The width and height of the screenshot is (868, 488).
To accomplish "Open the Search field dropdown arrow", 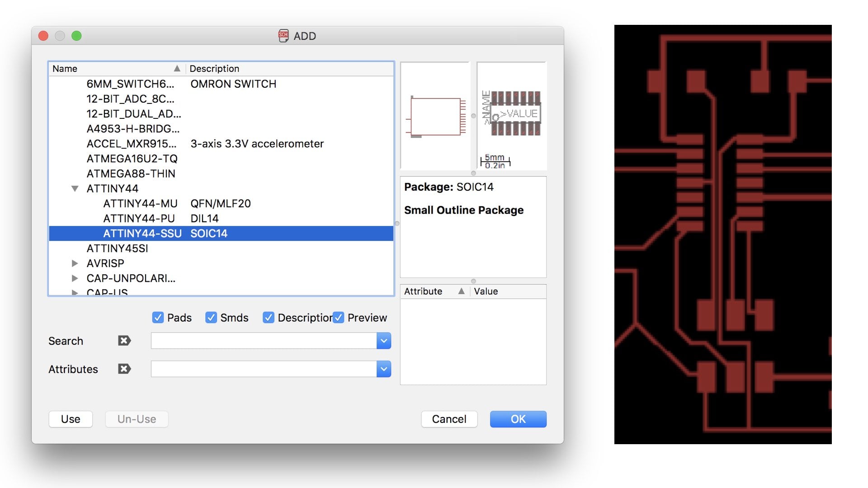I will click(384, 341).
